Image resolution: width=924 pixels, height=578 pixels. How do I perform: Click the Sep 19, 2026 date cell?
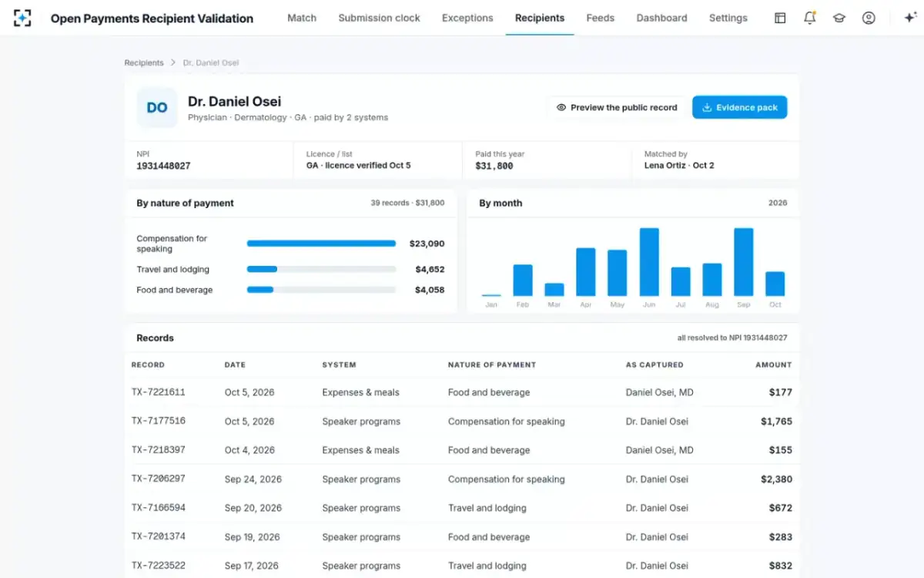point(253,537)
